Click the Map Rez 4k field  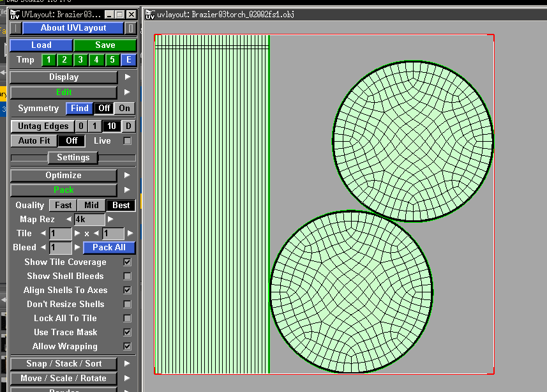(x=89, y=219)
